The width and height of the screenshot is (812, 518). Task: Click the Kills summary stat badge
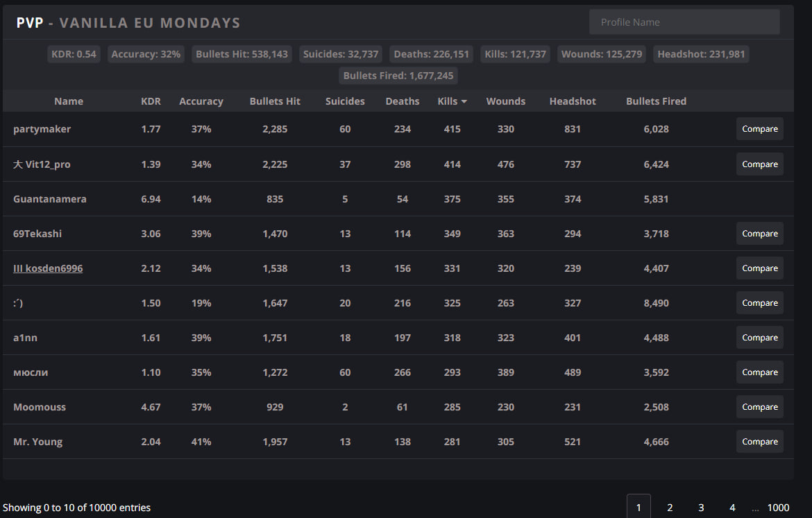tap(515, 54)
